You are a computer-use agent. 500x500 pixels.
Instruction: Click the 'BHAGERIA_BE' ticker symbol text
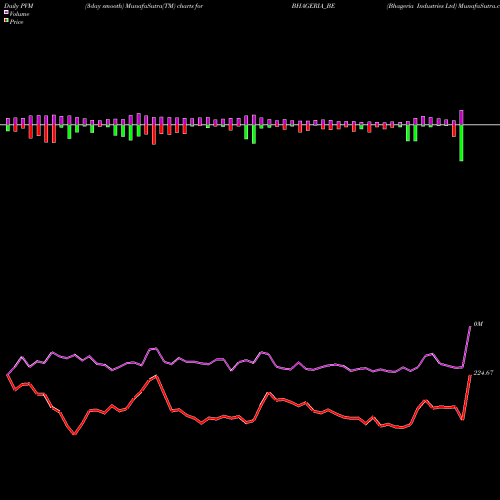click(313, 6)
